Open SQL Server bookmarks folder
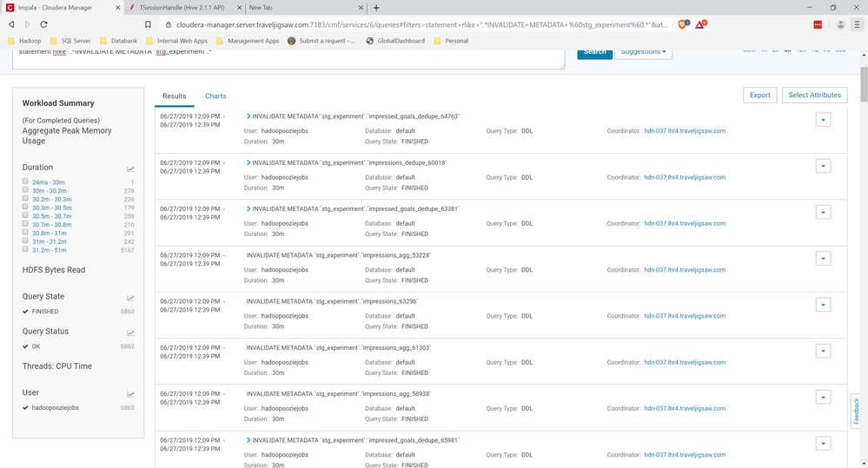868x468 pixels. 70,41
